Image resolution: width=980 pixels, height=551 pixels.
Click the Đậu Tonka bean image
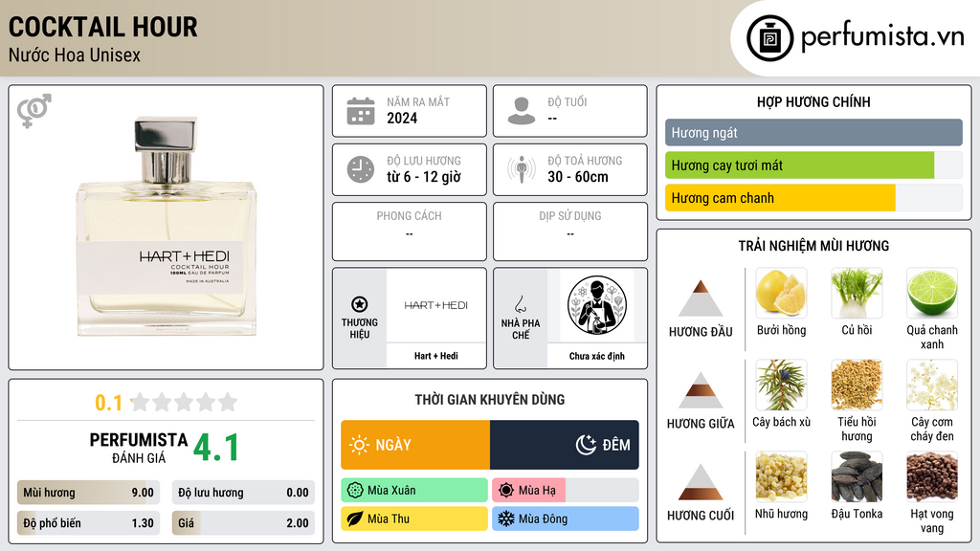[857, 476]
